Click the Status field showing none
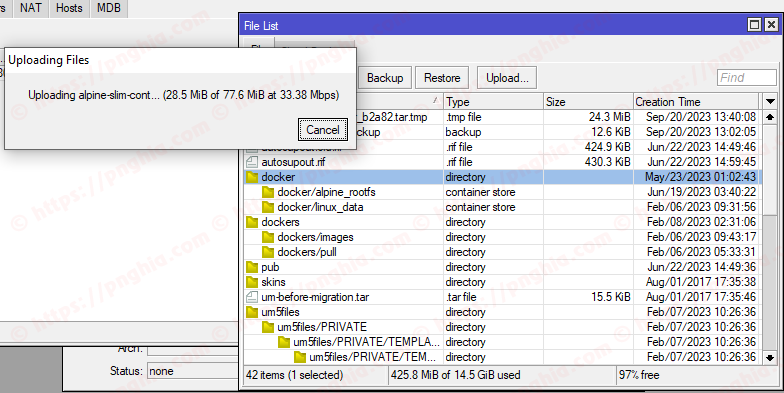The width and height of the screenshot is (784, 393). pos(192,371)
